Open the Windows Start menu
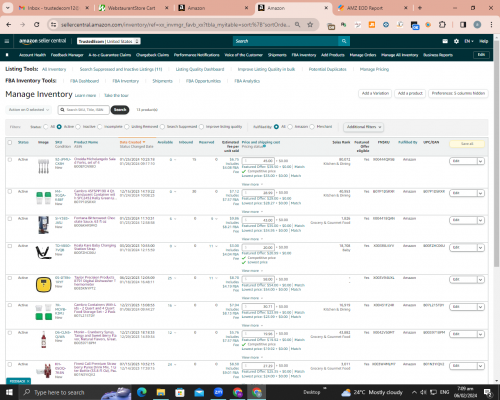The height and width of the screenshot is (400, 500). [9, 392]
